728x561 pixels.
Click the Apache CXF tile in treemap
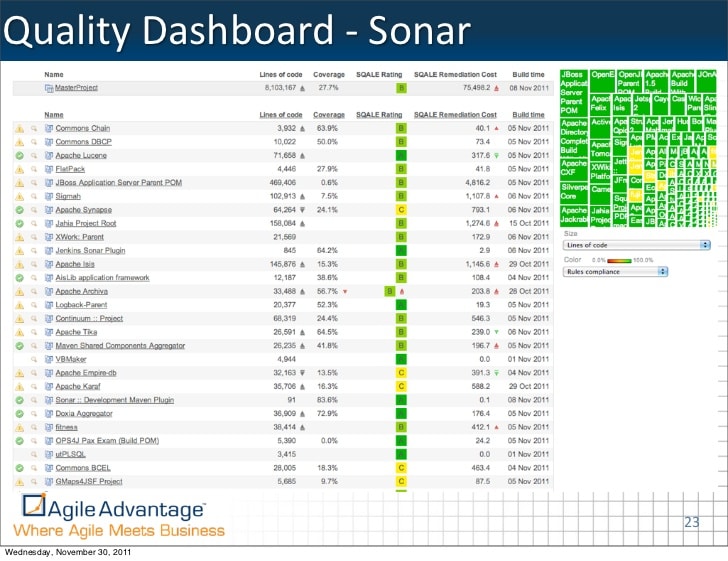point(573,167)
